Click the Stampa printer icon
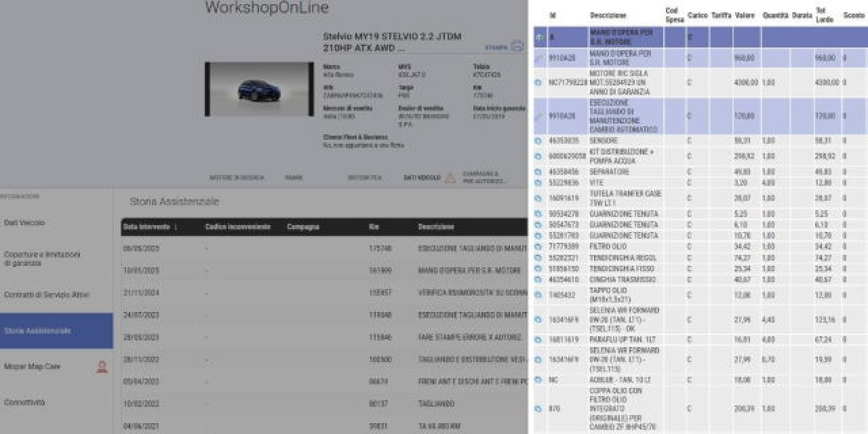This screenshot has height=434, width=868. 517,46
